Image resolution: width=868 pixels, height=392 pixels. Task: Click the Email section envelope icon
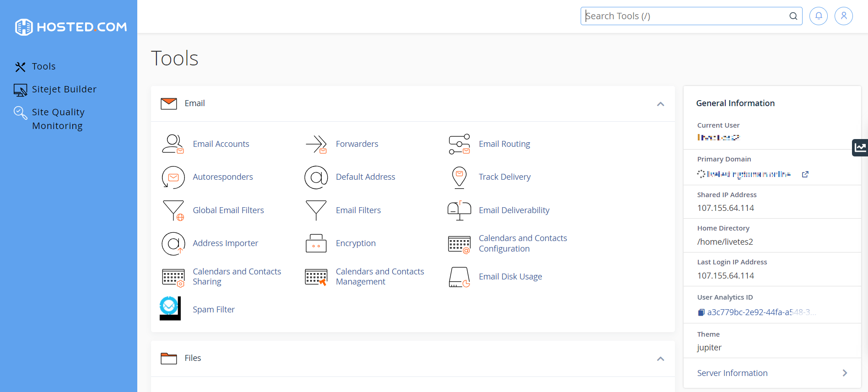pyautogui.click(x=169, y=104)
